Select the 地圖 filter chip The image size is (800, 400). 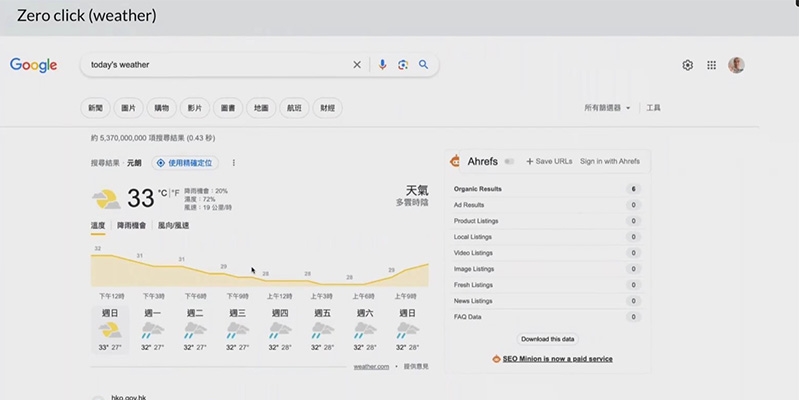[x=261, y=108]
